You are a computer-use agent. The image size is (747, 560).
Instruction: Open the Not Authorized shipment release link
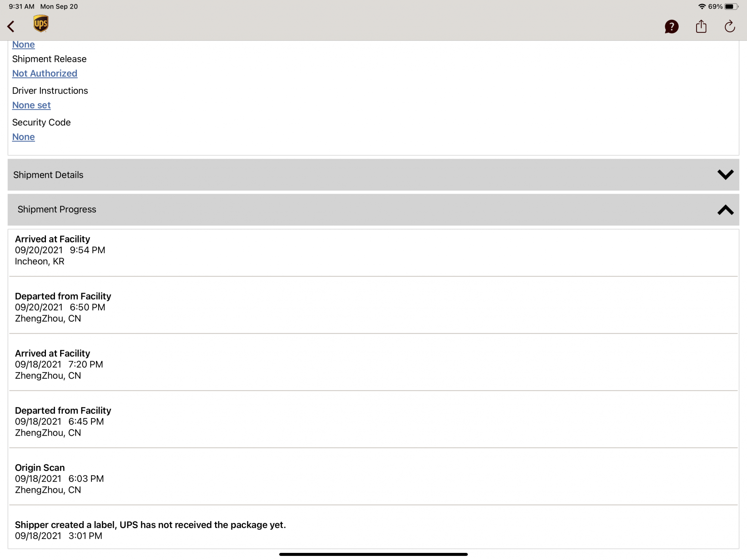(x=45, y=74)
